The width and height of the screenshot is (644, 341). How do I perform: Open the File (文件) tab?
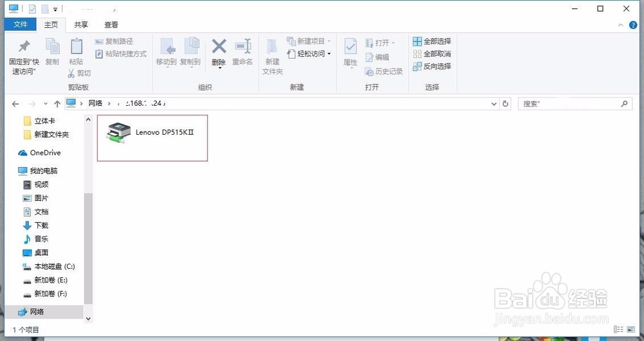pos(21,24)
